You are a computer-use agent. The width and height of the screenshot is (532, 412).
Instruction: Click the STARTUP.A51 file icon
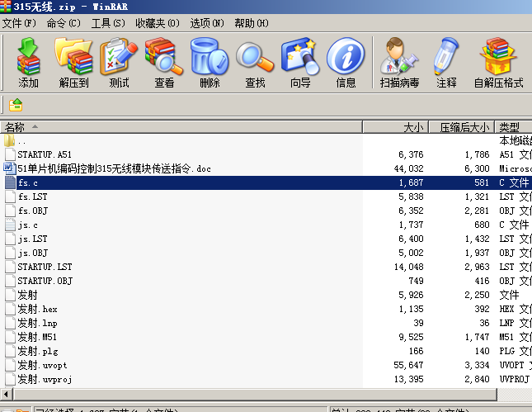(x=10, y=154)
